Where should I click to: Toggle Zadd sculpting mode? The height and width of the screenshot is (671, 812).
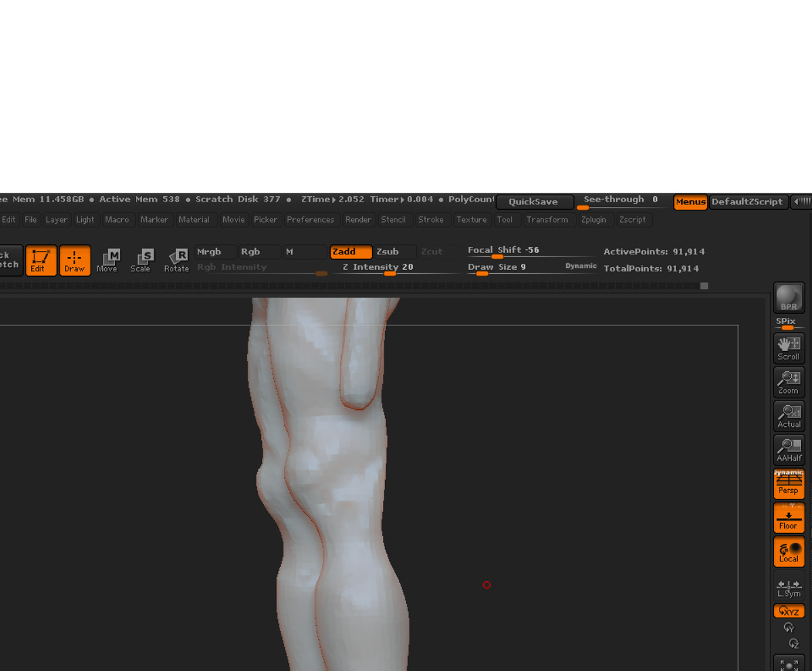(x=351, y=252)
